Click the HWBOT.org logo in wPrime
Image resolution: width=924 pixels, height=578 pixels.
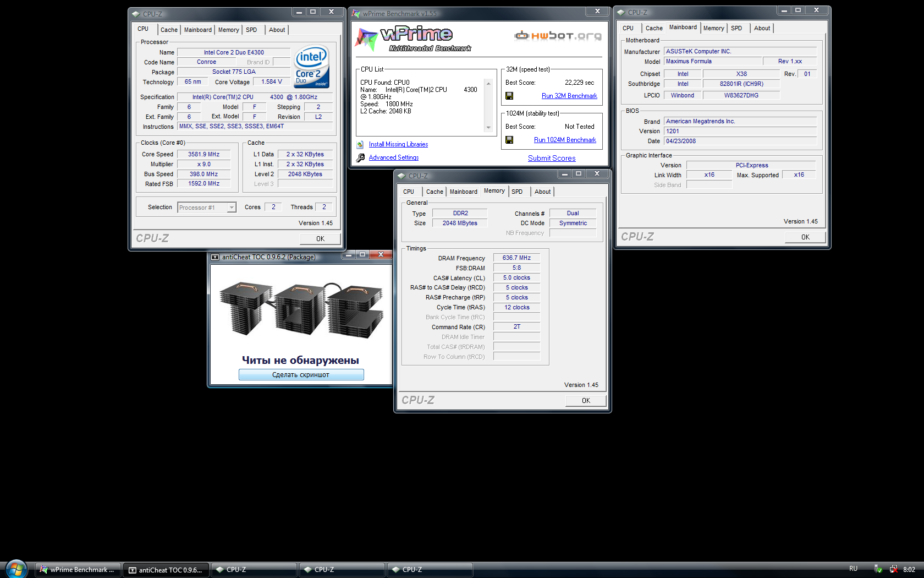click(558, 36)
